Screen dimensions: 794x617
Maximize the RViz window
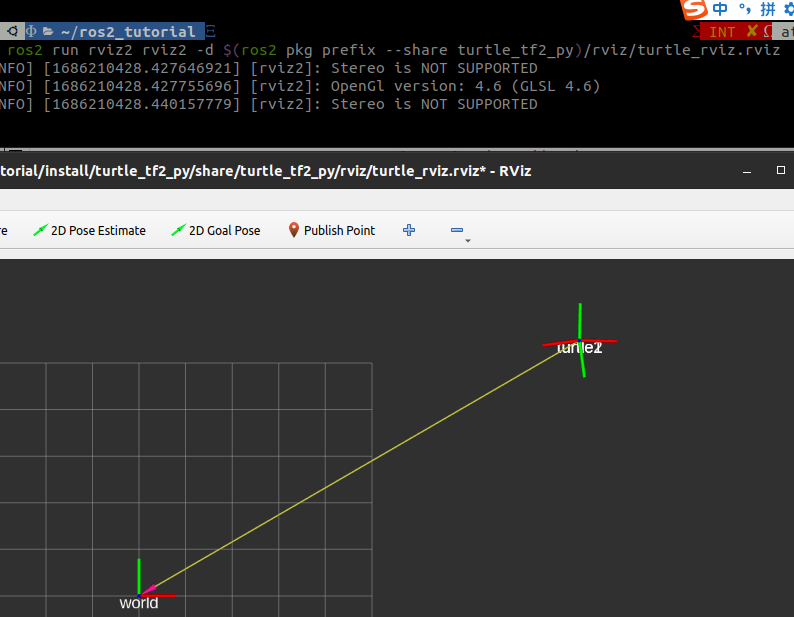click(781, 170)
